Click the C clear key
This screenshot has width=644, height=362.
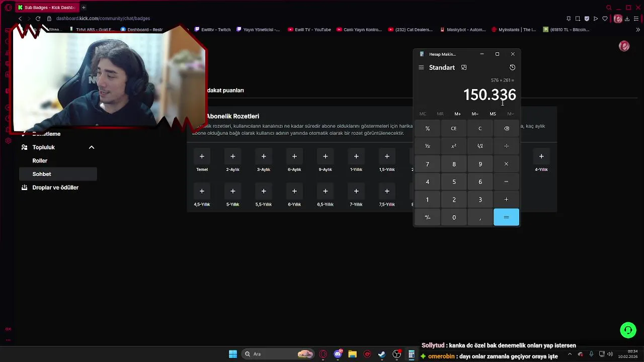pos(480,128)
